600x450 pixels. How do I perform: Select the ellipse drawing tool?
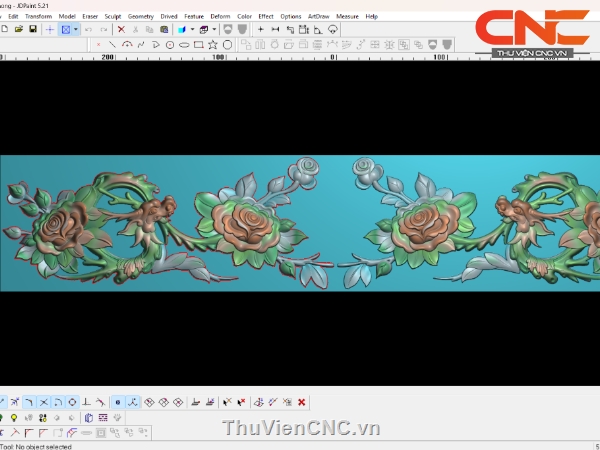tap(184, 45)
